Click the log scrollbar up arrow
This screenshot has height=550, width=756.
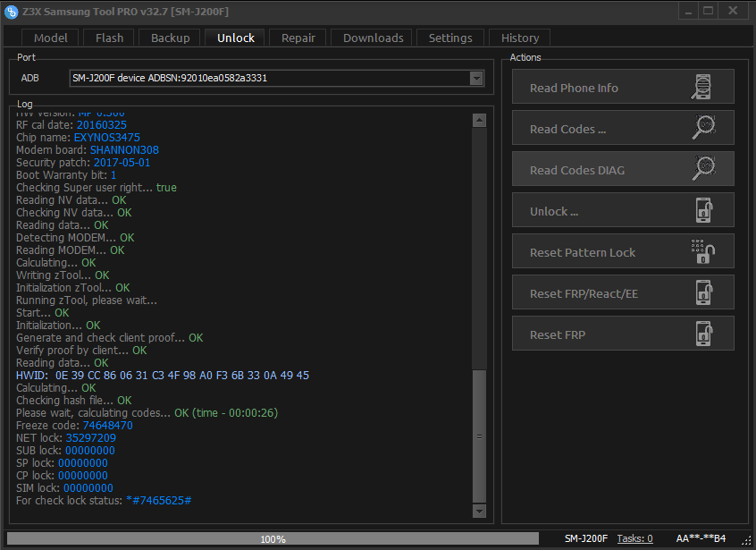479,121
